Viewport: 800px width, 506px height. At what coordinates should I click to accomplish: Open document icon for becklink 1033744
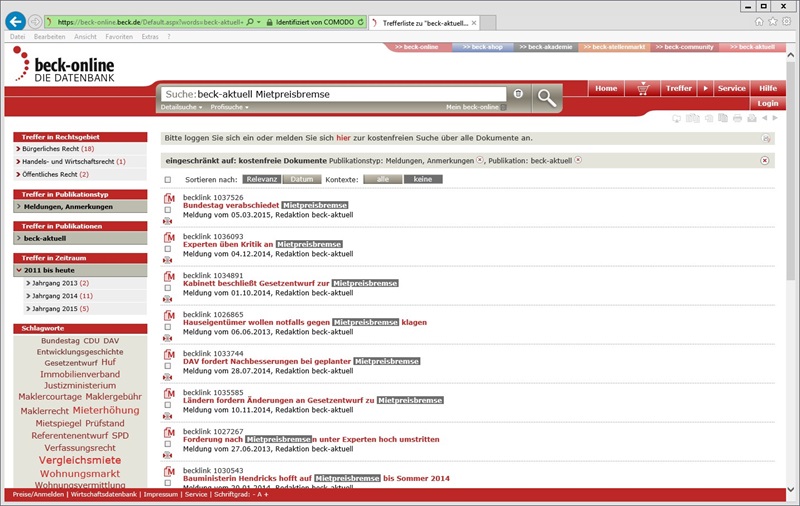pyautogui.click(x=169, y=354)
